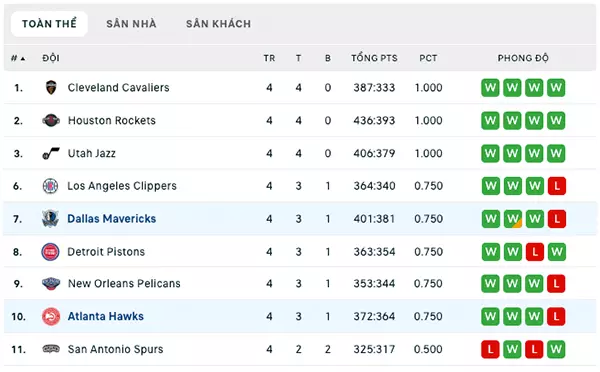Sort the table by the # rank column
600x372 pixels.
18,58
